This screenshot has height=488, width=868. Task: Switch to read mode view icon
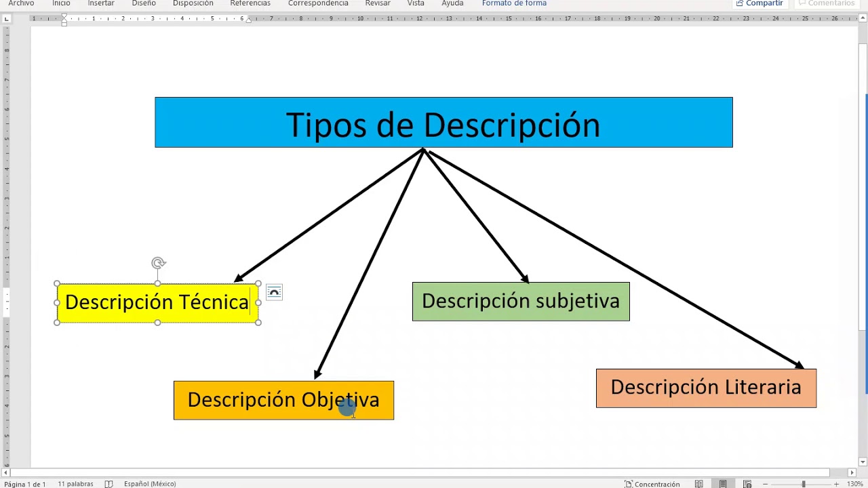click(699, 484)
